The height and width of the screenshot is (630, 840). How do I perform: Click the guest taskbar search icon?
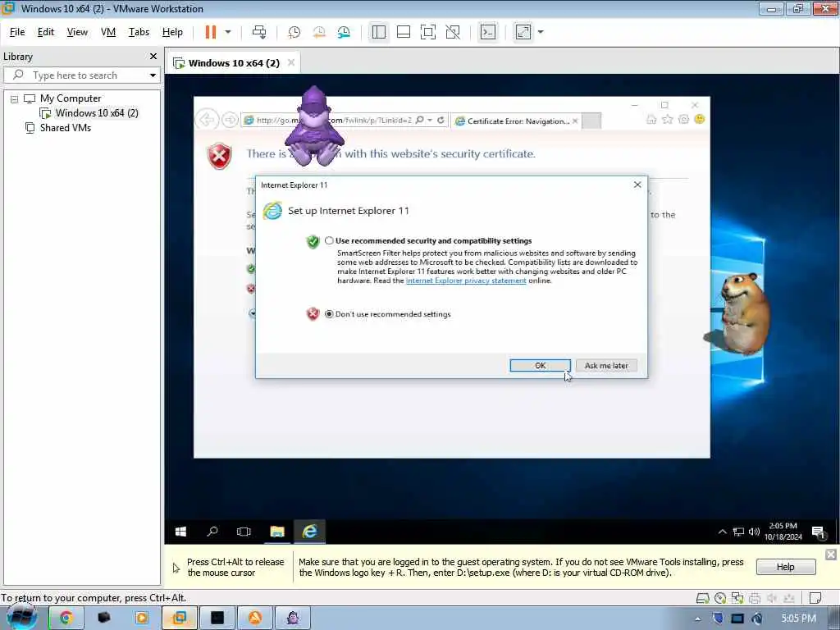(212, 532)
